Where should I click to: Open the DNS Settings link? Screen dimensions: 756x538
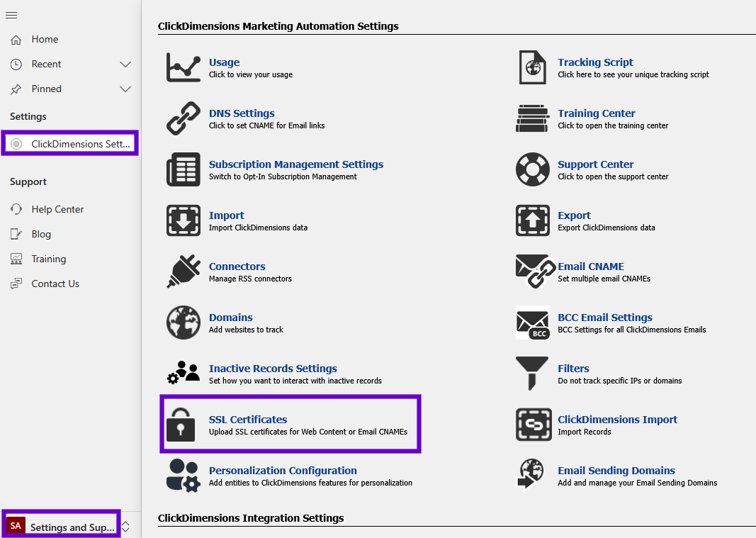pyautogui.click(x=242, y=113)
